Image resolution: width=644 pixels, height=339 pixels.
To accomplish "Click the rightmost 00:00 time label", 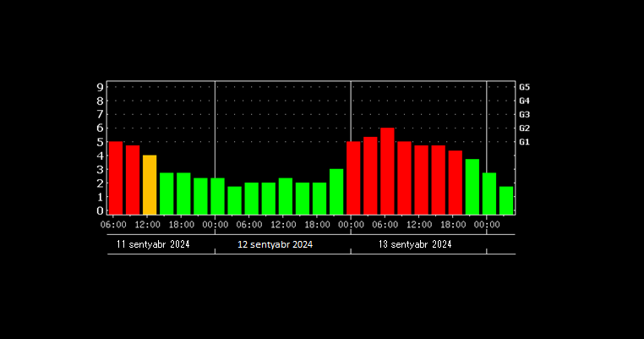I will coord(487,224).
